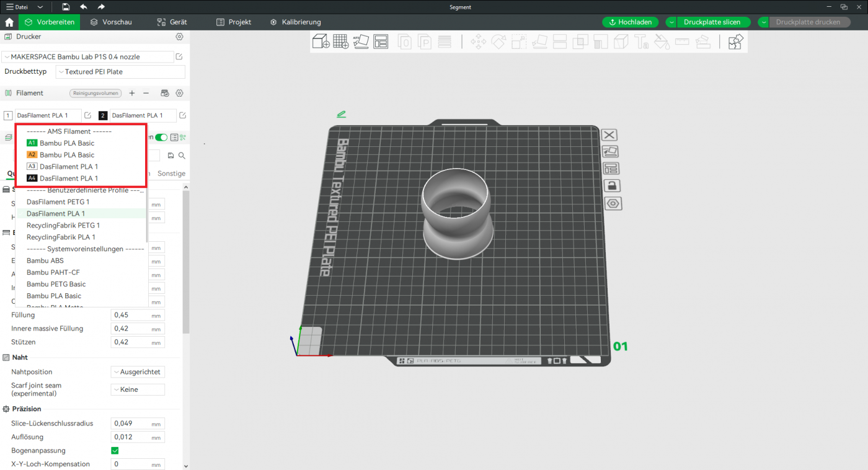Image resolution: width=868 pixels, height=470 pixels.
Task: Click the Auto orient toolbar icon
Action: pyautogui.click(x=361, y=42)
